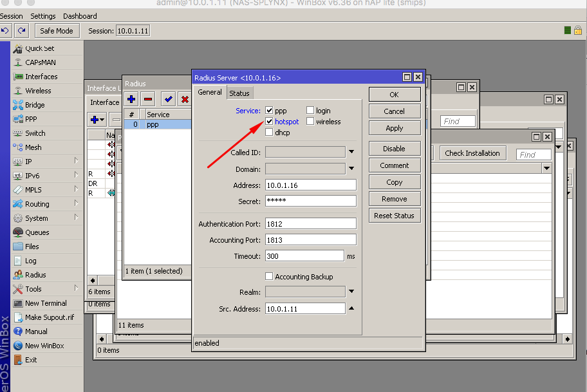
Task: Open Queues in the sidebar menu
Action: 37,232
